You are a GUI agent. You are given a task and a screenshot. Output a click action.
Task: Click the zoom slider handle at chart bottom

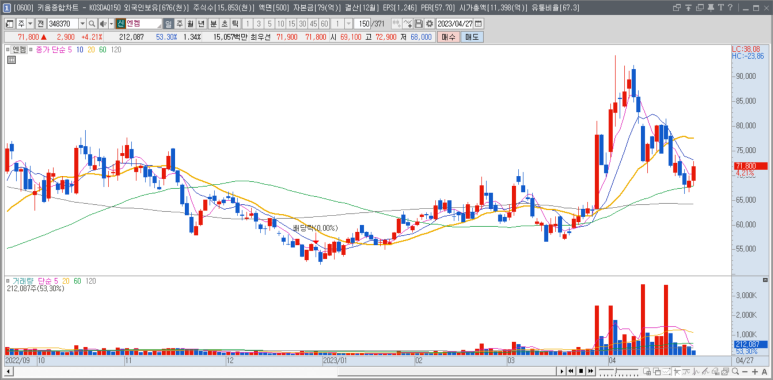[616, 371]
